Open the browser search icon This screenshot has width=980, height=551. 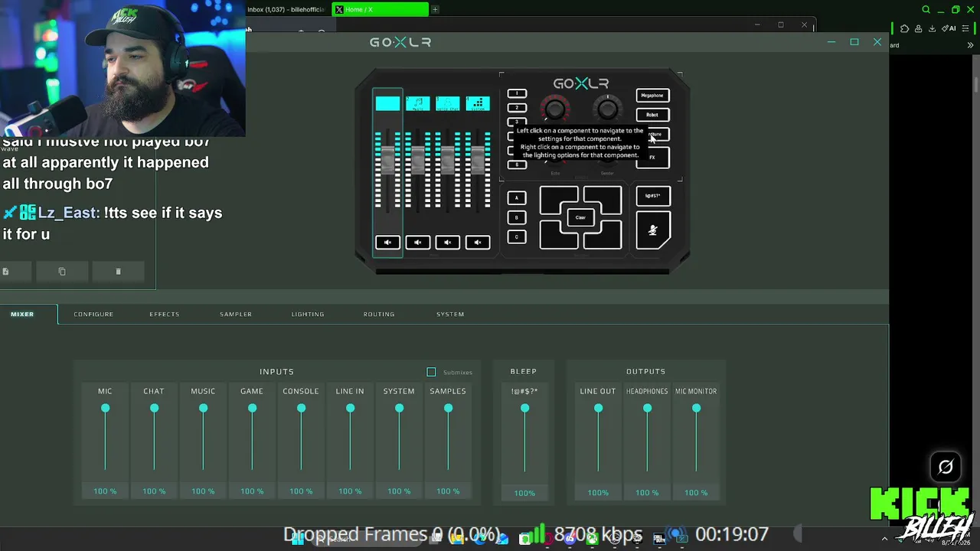(x=926, y=10)
